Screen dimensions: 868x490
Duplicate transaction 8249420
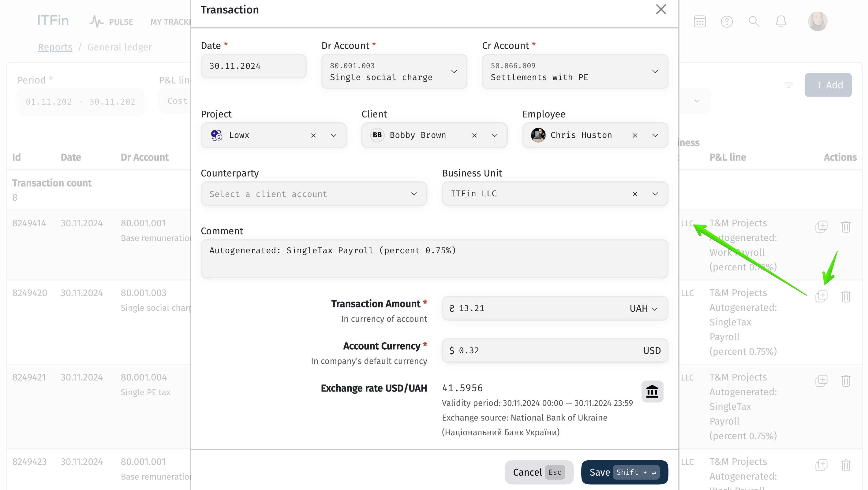pyautogui.click(x=821, y=296)
